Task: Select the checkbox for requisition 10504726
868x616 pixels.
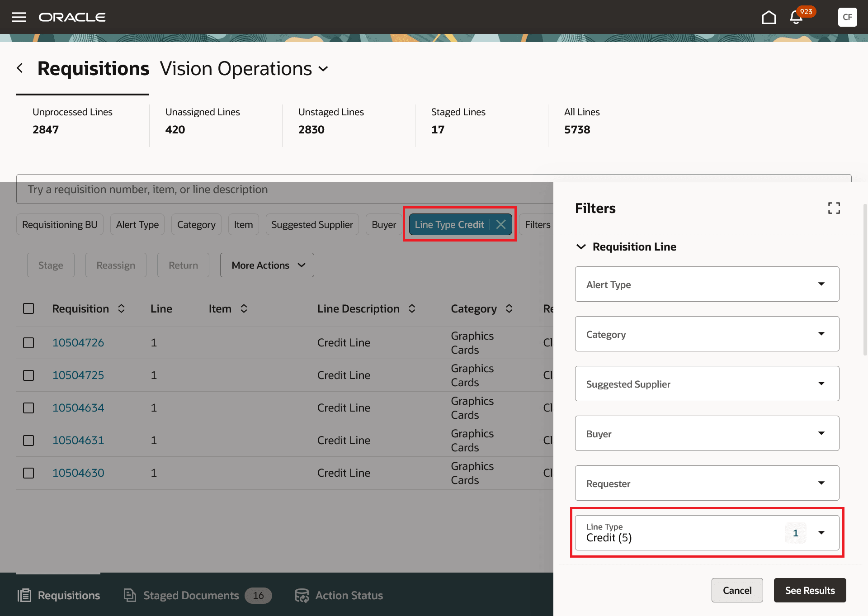Action: pyautogui.click(x=28, y=343)
